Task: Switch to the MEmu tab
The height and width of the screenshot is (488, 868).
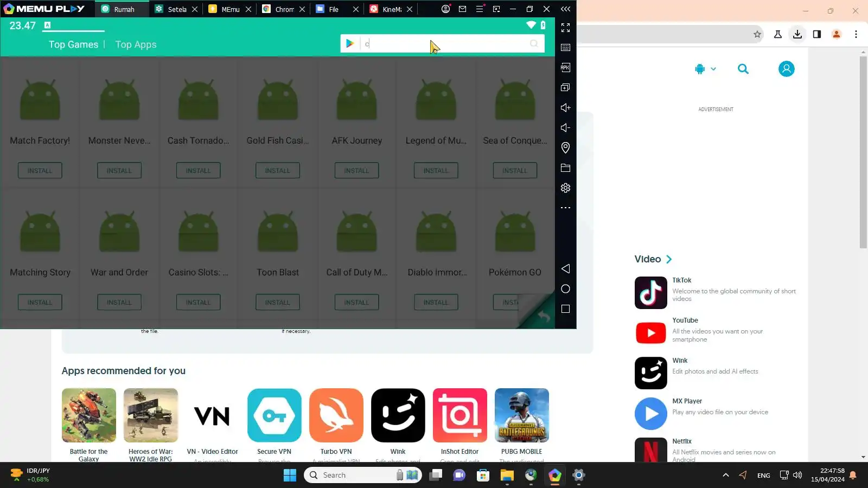Action: point(230,9)
